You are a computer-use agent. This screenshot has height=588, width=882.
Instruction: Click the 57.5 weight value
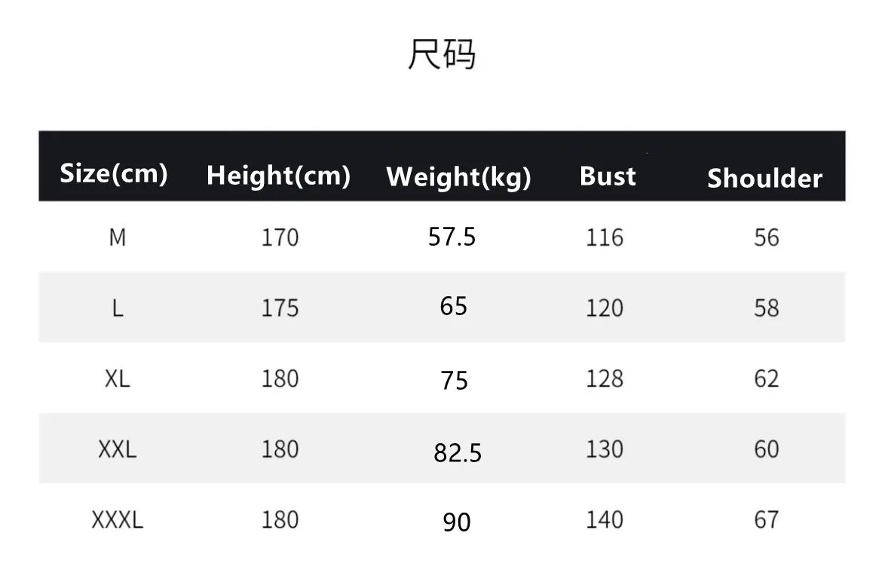click(x=452, y=237)
